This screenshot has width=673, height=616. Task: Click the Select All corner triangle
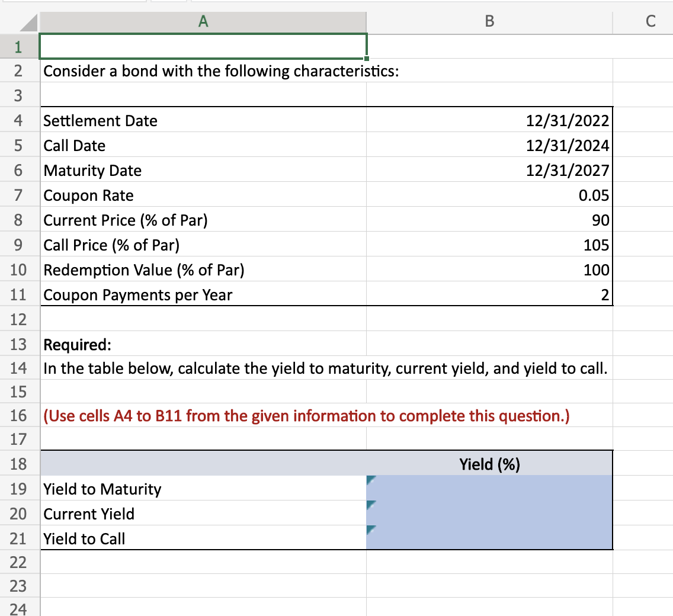[x=28, y=23]
